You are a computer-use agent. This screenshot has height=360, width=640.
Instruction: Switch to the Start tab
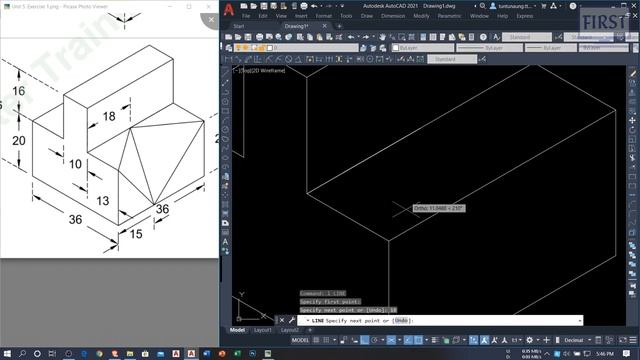coord(239,26)
